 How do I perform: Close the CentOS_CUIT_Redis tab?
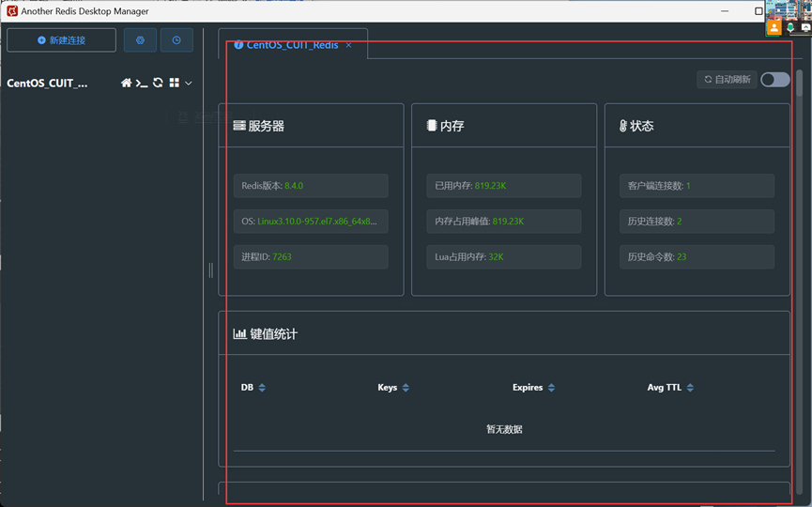(348, 45)
